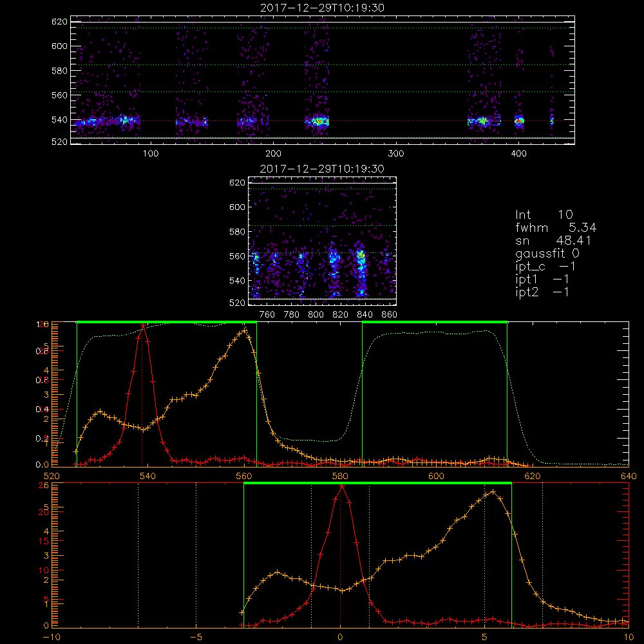Click the white dotted vertical line at 7

click(542, 555)
